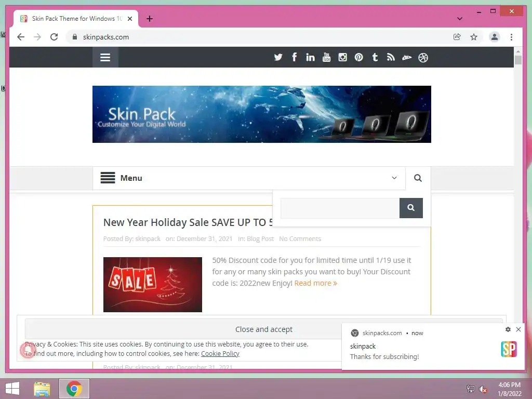Open the Skin Pack banner image

click(262, 114)
